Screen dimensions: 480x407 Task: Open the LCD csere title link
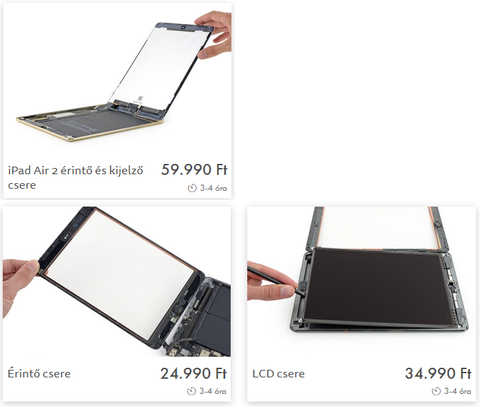(279, 374)
